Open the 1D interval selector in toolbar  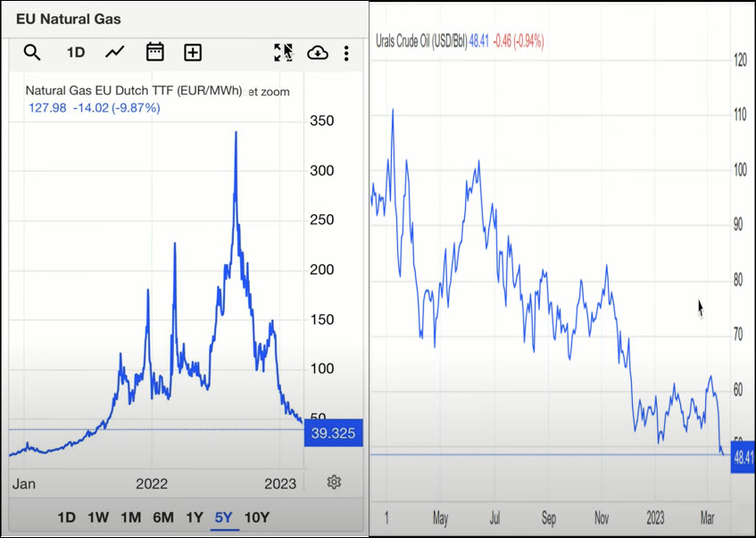[76, 53]
